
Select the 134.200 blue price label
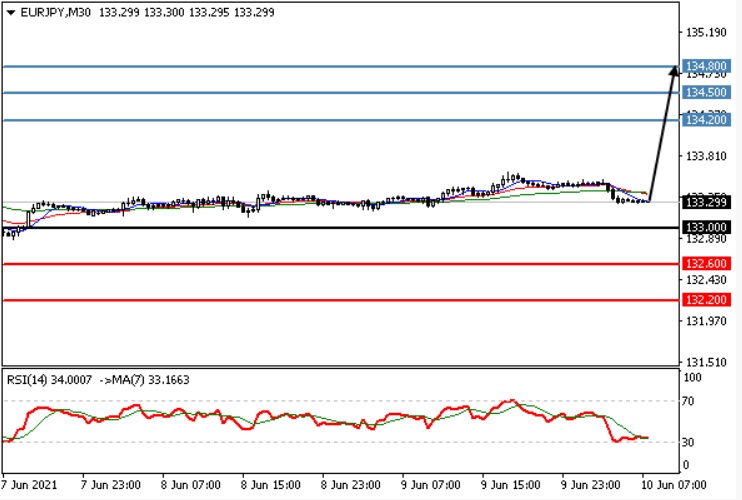pyautogui.click(x=706, y=120)
